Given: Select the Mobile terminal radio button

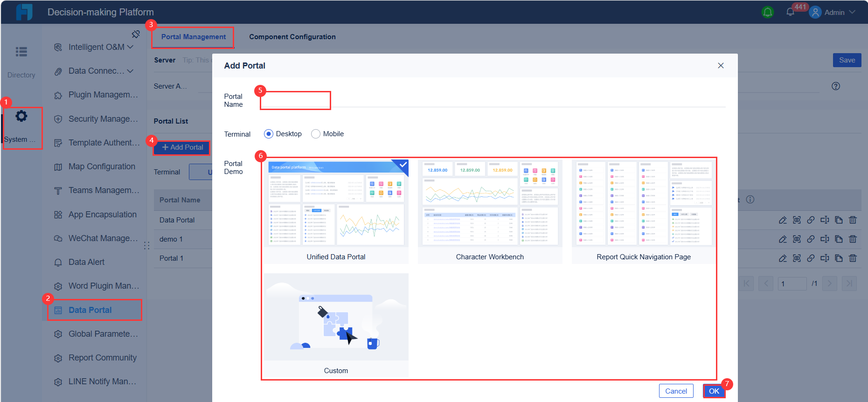Looking at the screenshot, I should (316, 134).
